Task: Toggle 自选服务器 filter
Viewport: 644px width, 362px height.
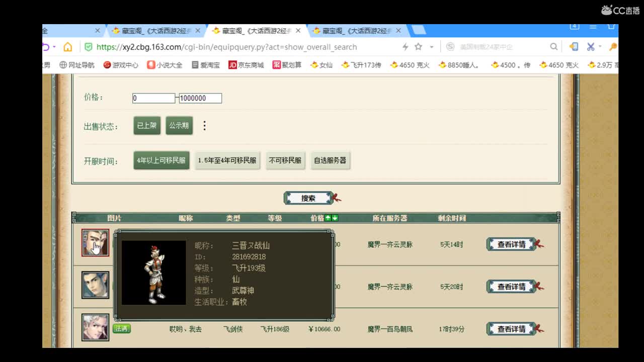Action: [x=330, y=160]
